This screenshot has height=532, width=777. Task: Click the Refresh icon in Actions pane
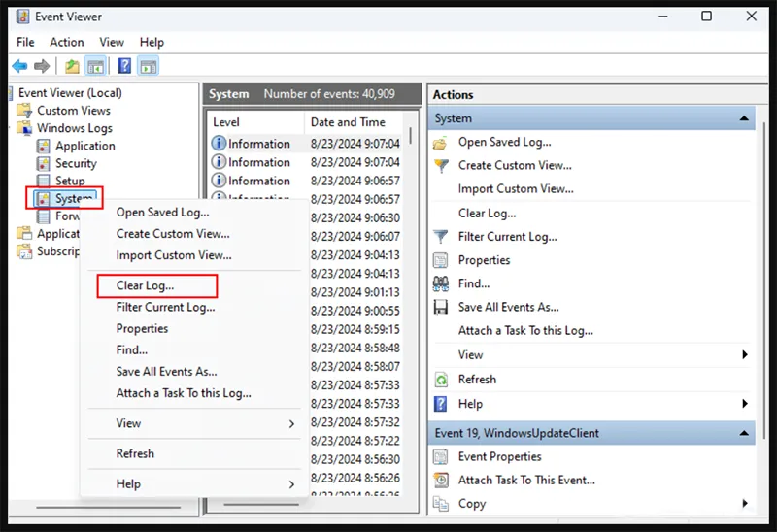[x=440, y=380]
